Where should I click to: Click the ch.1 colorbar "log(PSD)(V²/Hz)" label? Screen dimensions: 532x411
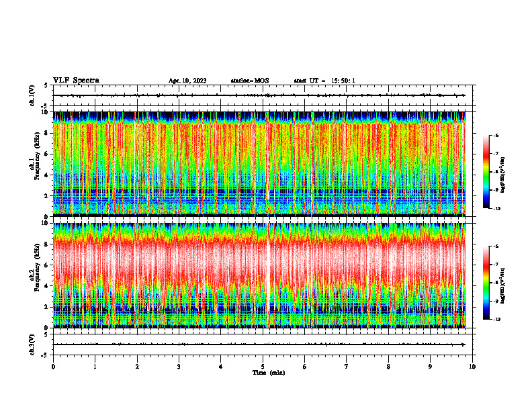(503, 175)
